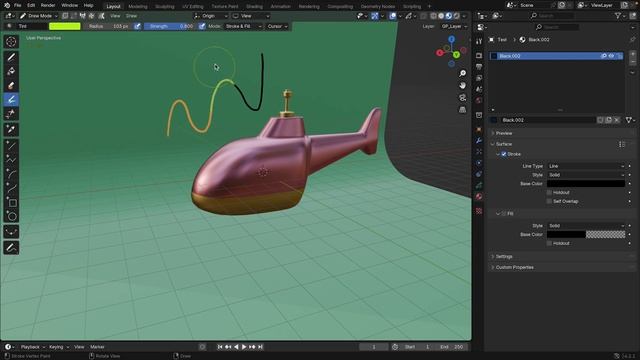This screenshot has width=640, height=360.
Task: Select the Interpolate tool
Action: [x=11, y=232]
